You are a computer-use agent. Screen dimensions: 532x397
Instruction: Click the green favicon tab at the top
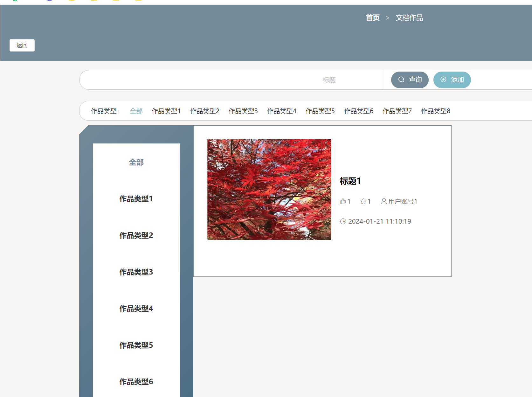15,1
